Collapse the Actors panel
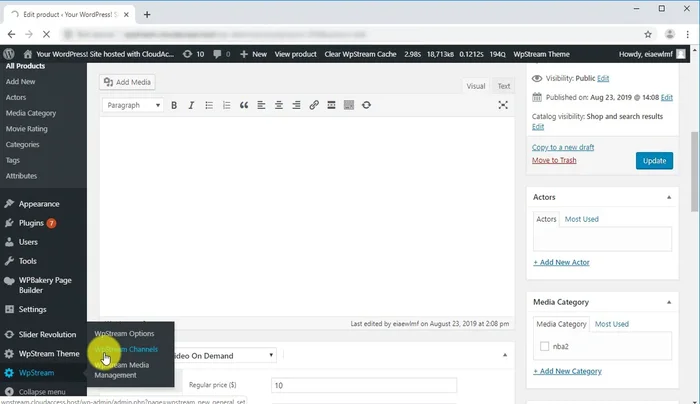700x404 pixels. coord(669,197)
